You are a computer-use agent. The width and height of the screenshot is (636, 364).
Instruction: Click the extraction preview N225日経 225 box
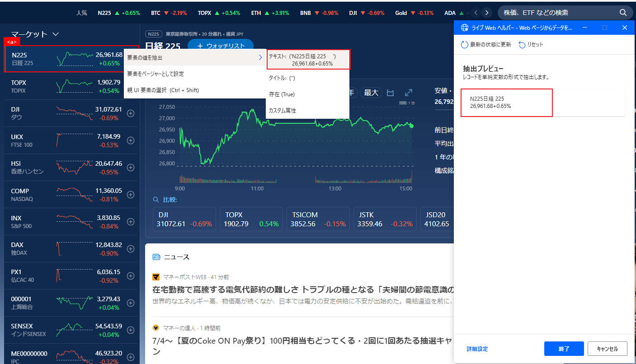(x=507, y=103)
